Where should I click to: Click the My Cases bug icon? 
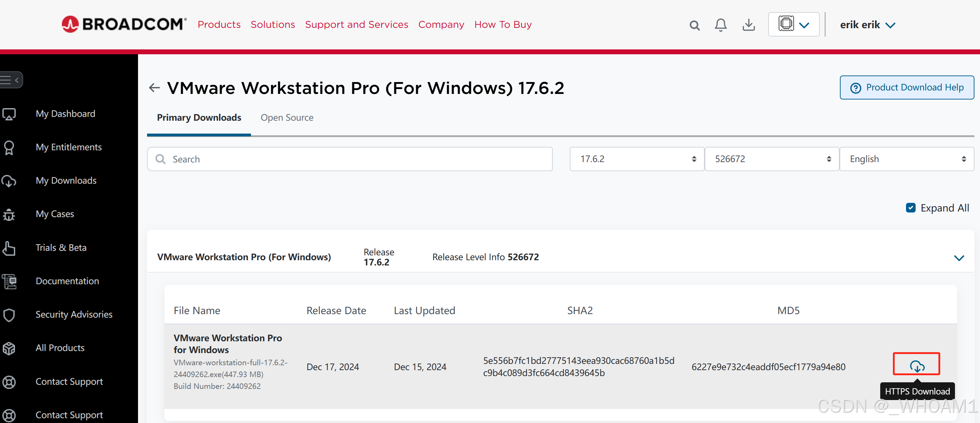click(9, 214)
